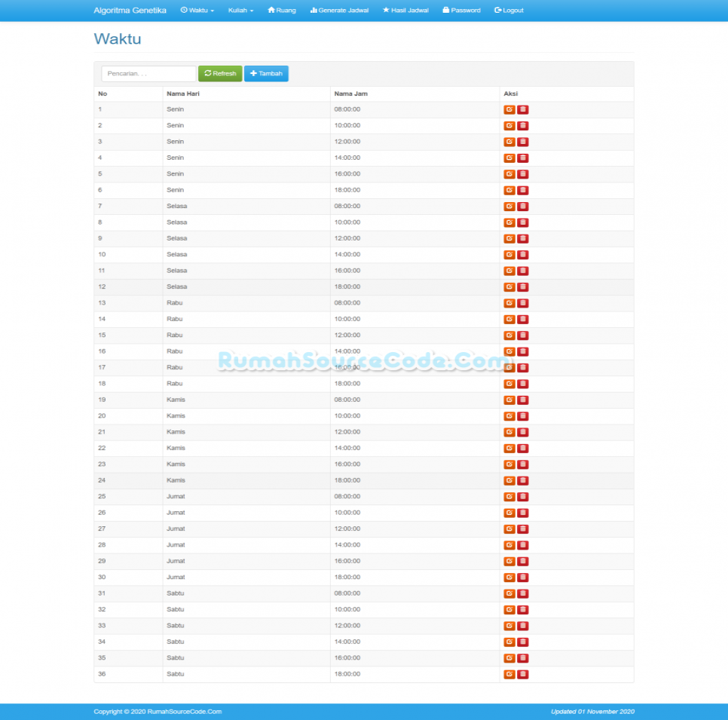Edit row 29 Jumat 16:00:00
728x720 pixels.
(x=509, y=561)
